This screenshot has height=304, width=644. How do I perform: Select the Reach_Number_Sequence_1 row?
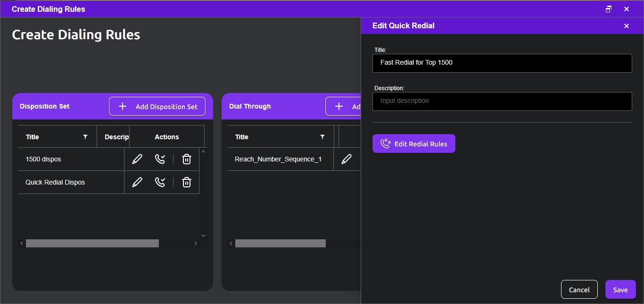tap(278, 159)
